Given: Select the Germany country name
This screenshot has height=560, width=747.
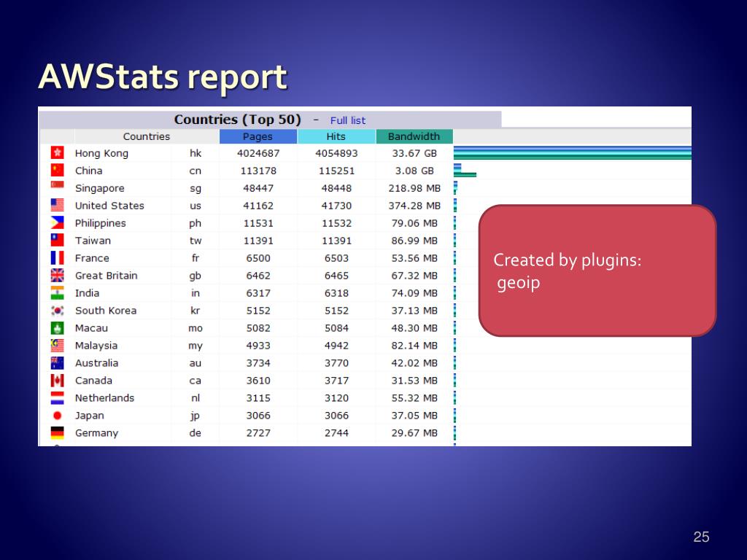Looking at the screenshot, I should point(97,433).
